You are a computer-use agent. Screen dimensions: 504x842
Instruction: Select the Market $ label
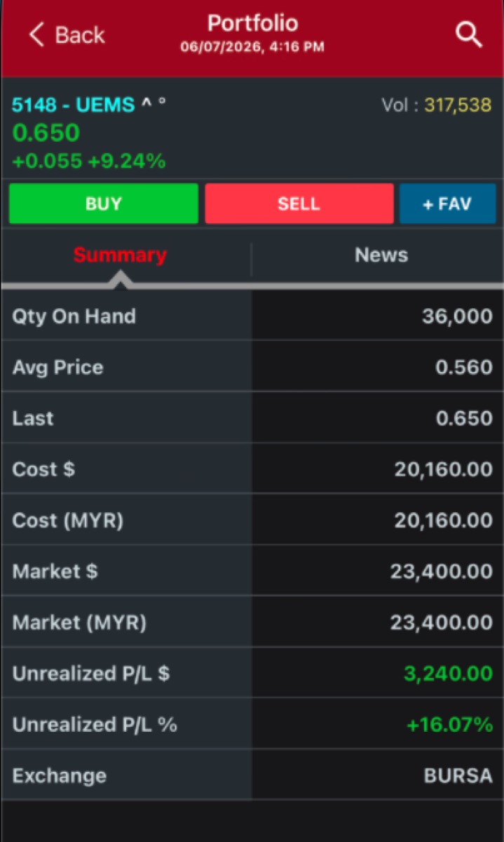tap(55, 571)
